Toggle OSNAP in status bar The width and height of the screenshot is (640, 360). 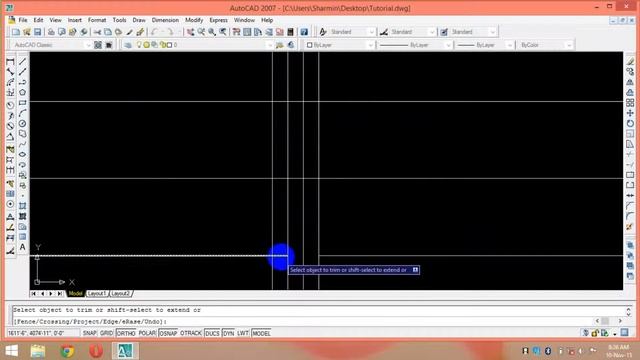[x=168, y=333]
